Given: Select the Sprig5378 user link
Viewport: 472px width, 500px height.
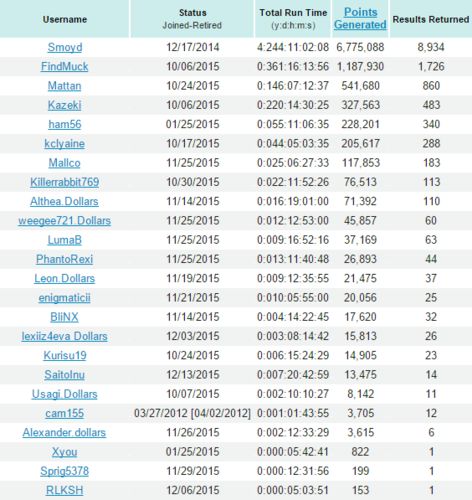Looking at the screenshot, I should pos(65,471).
